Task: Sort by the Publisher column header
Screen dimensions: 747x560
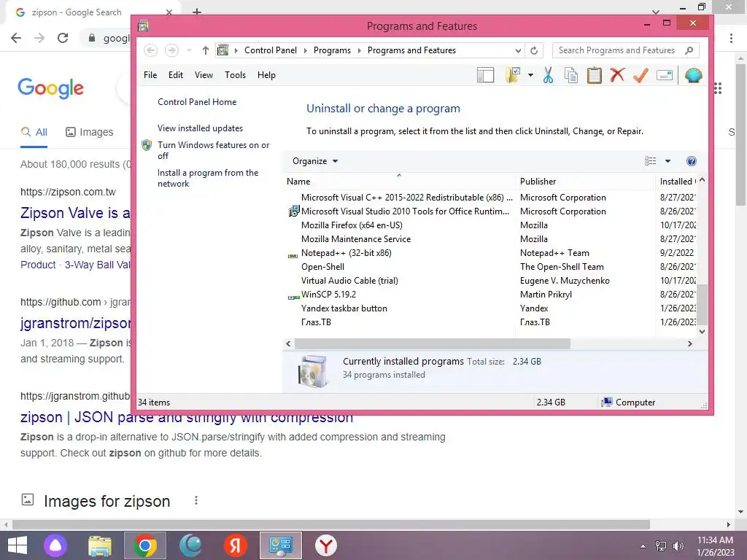Action: (x=586, y=182)
